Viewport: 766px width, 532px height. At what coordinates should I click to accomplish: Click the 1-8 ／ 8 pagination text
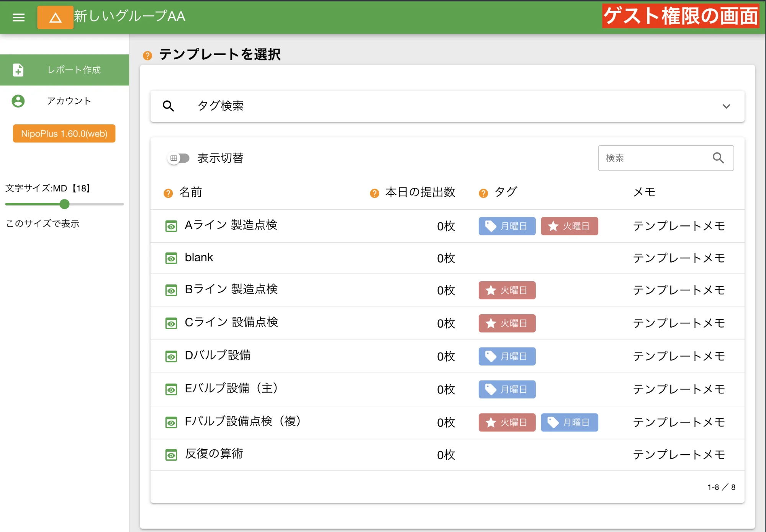721,487
